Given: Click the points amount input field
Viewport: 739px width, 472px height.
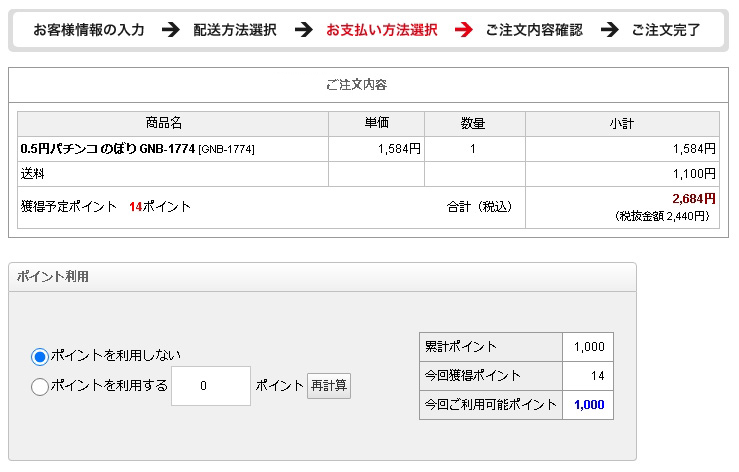Looking at the screenshot, I should (x=211, y=386).
